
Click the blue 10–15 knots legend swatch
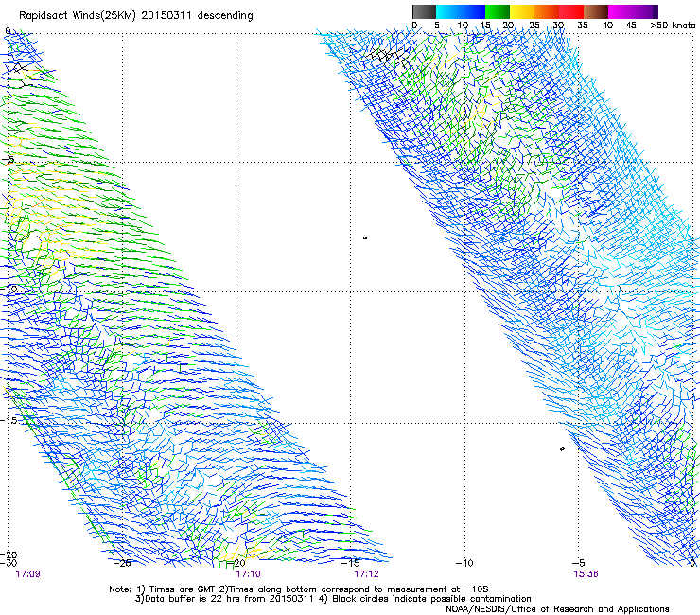473,11
